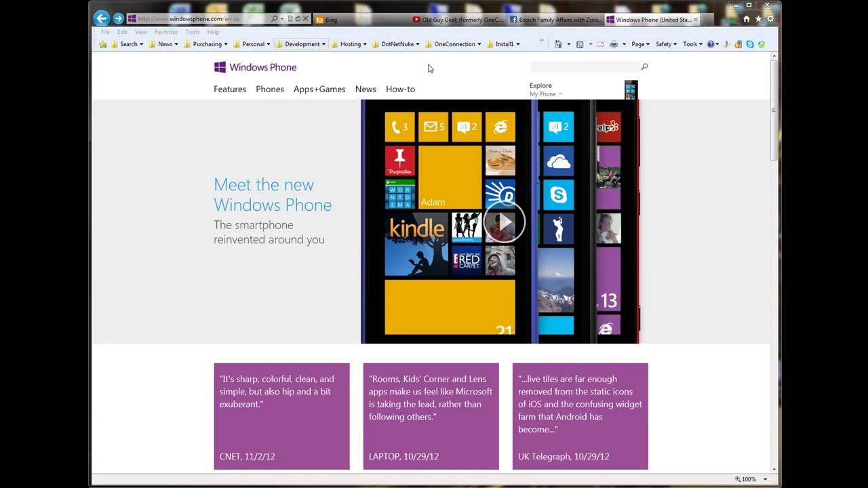
Task: Expand the Install1 favorites folder
Action: tap(503, 44)
